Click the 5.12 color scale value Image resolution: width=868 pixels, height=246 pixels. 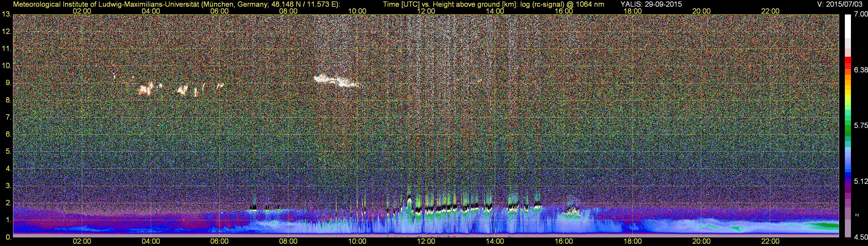(861, 181)
